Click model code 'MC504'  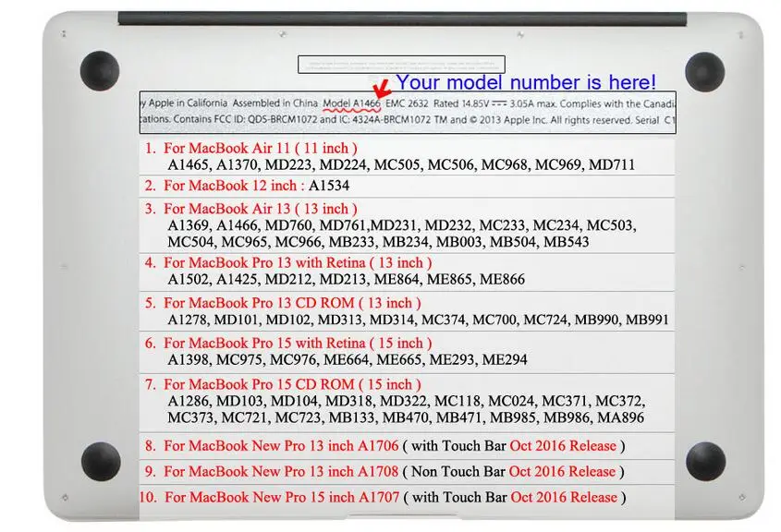click(x=191, y=242)
